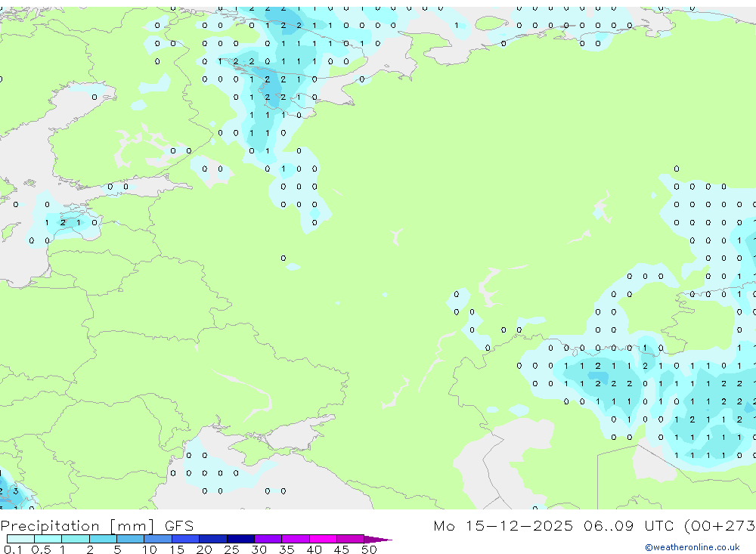Select the legend swatch between 10 and 15
This screenshot has height=554, width=756.
158,539
